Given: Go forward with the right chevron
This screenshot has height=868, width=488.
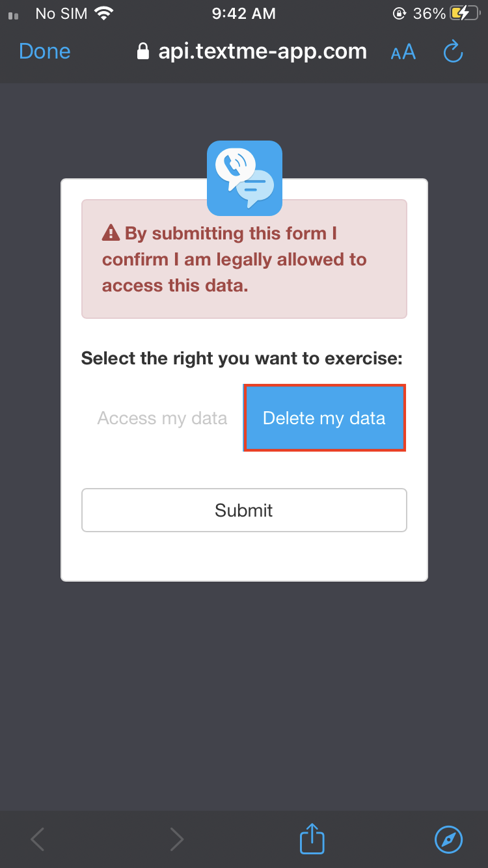Looking at the screenshot, I should 176,839.
